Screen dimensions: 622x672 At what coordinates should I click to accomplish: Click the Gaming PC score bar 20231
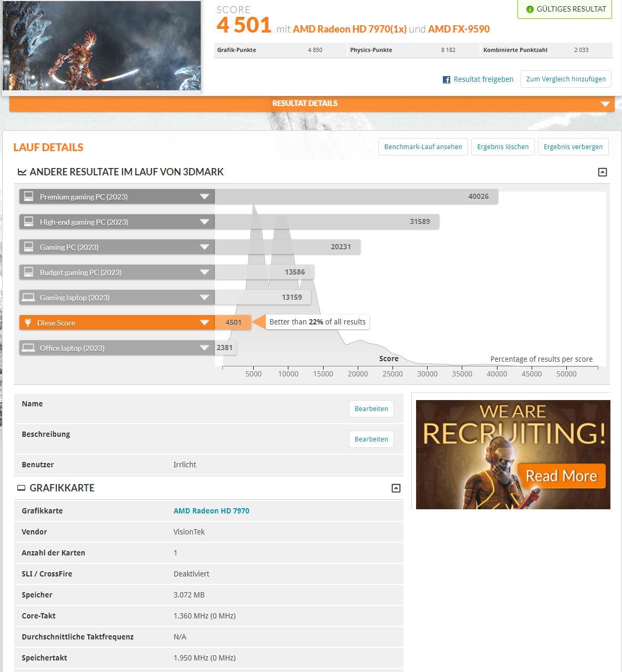point(287,247)
